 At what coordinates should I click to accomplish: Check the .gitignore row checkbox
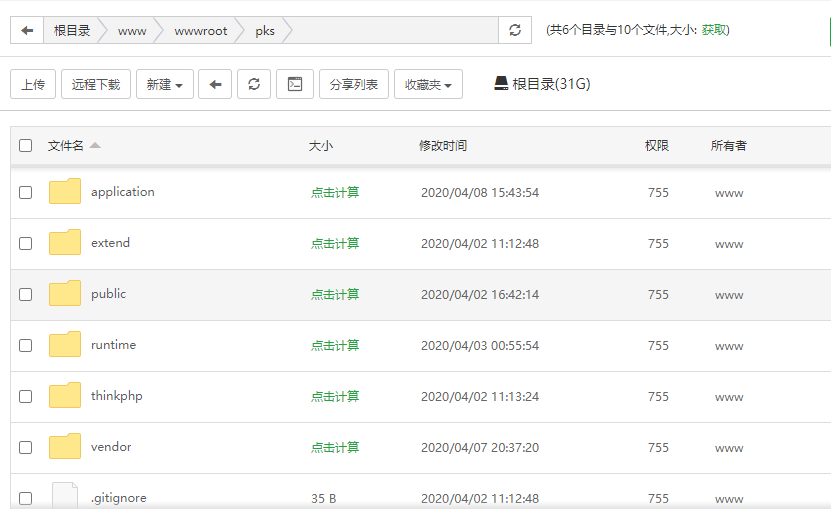point(25,498)
